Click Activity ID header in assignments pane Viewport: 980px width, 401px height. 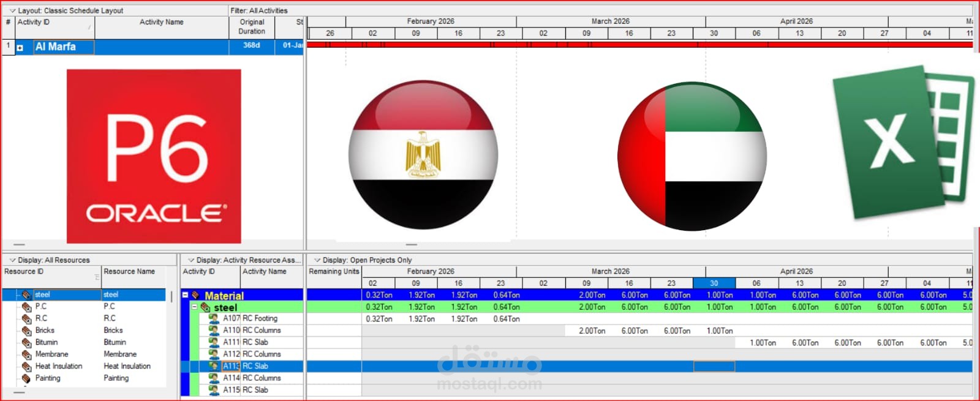coord(210,277)
